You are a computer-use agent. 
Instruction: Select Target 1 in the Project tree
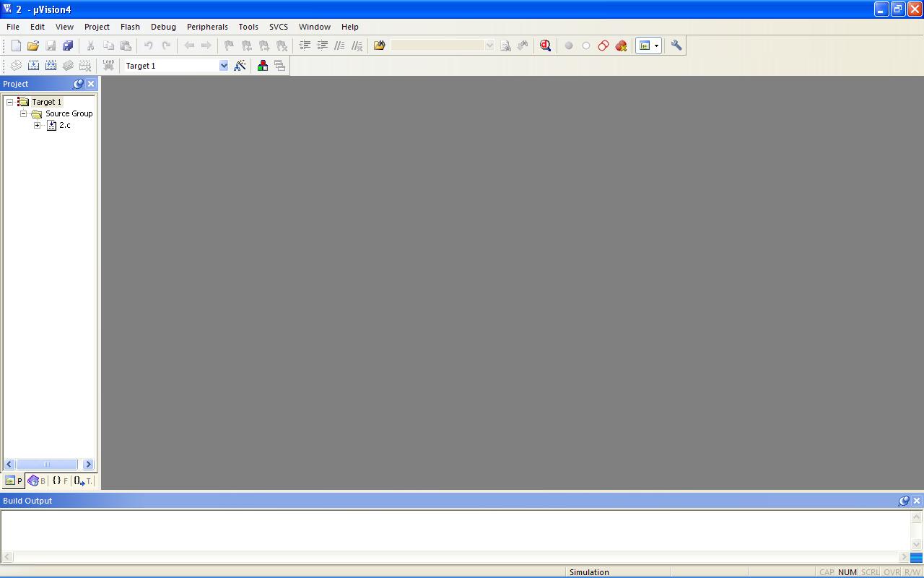pos(47,101)
